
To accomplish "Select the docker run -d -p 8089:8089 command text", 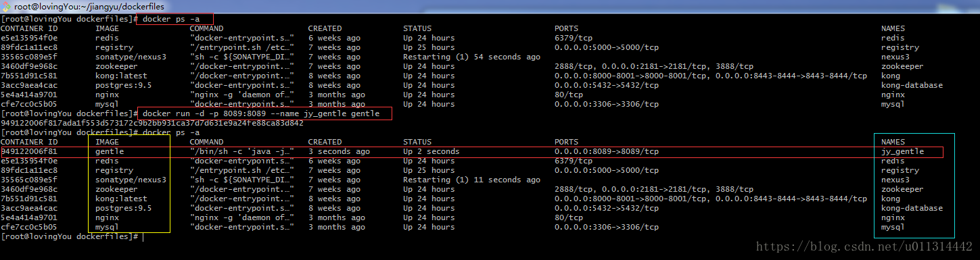I will (x=261, y=114).
